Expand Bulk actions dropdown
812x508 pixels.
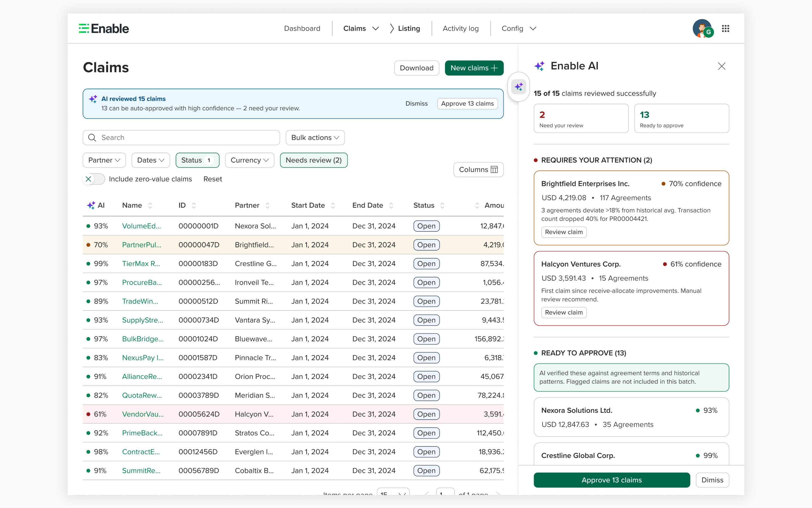click(x=315, y=138)
